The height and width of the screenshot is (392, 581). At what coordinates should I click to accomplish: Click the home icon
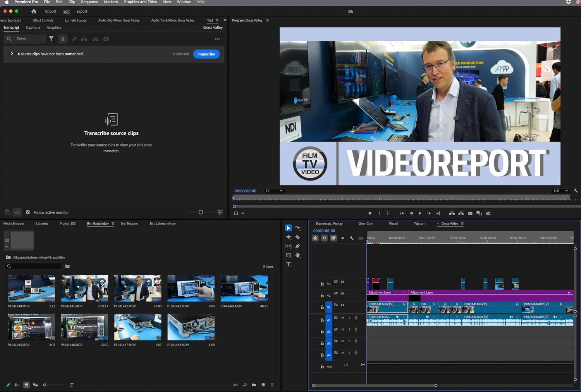(x=34, y=12)
